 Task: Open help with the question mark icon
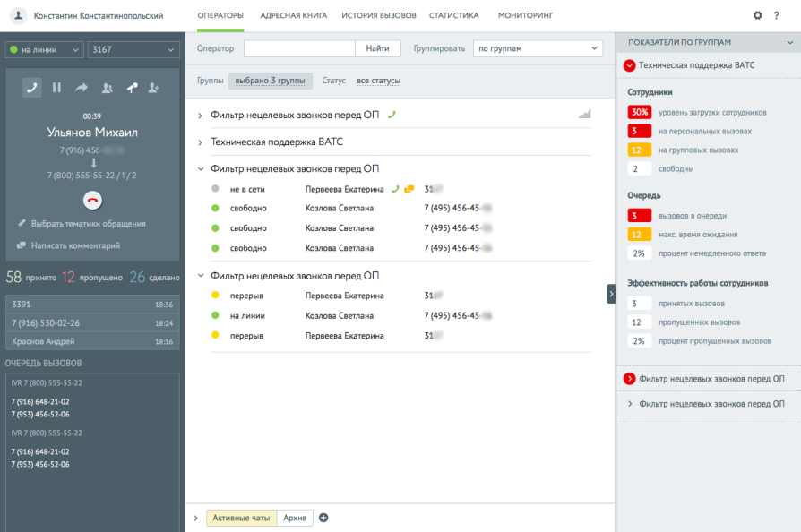pyautogui.click(x=777, y=15)
